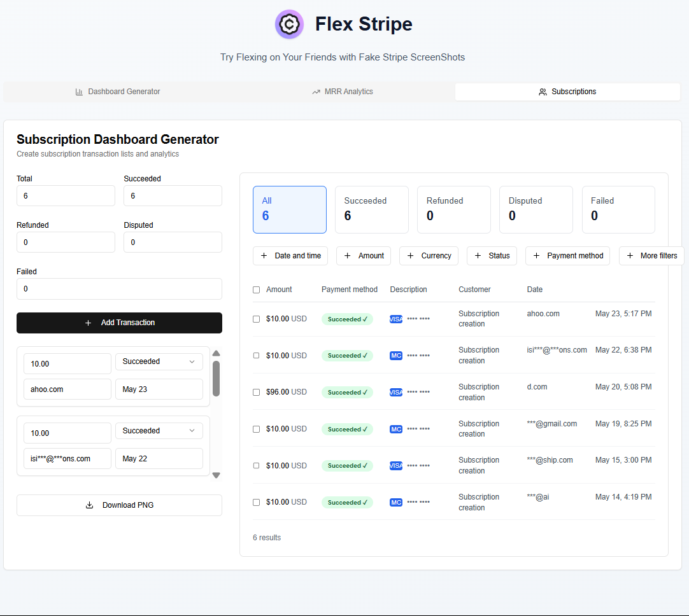Click the bar chart icon beside Dashboard Generator

pyautogui.click(x=79, y=92)
